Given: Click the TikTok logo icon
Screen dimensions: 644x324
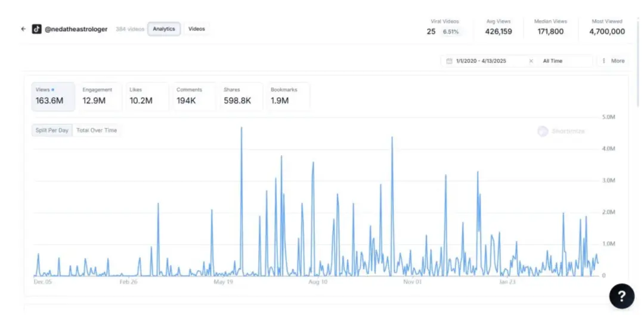Looking at the screenshot, I should (x=37, y=29).
